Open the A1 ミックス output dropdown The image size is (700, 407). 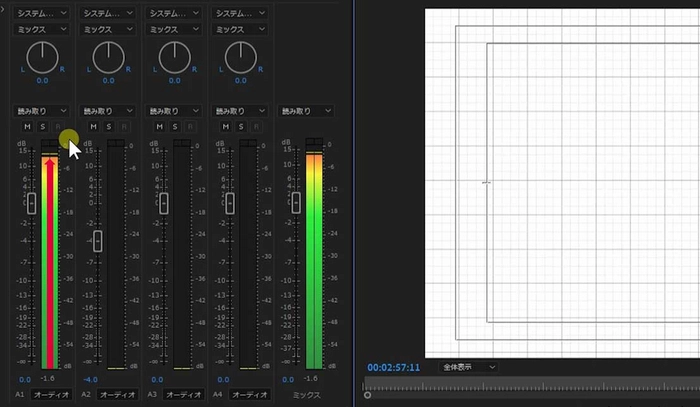pyautogui.click(x=42, y=29)
